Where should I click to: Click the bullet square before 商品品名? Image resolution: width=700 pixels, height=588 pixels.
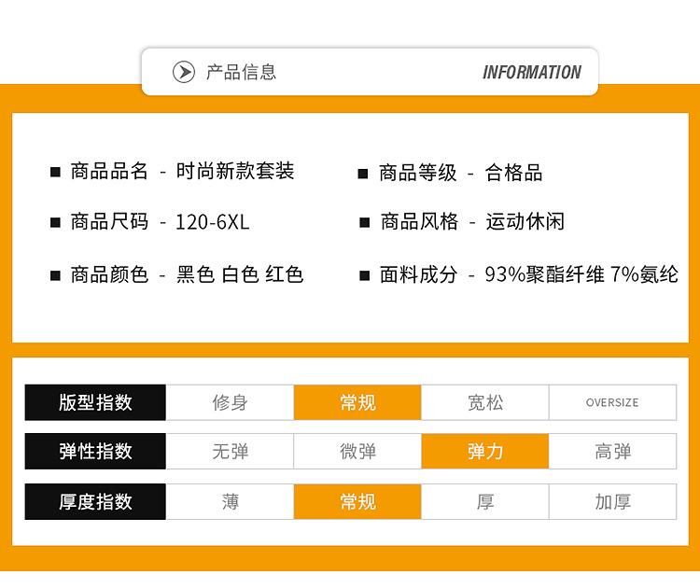click(55, 173)
